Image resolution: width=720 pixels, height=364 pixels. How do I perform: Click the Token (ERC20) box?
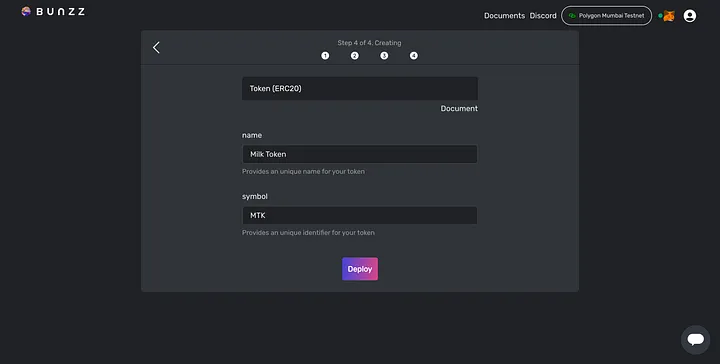tap(360, 89)
